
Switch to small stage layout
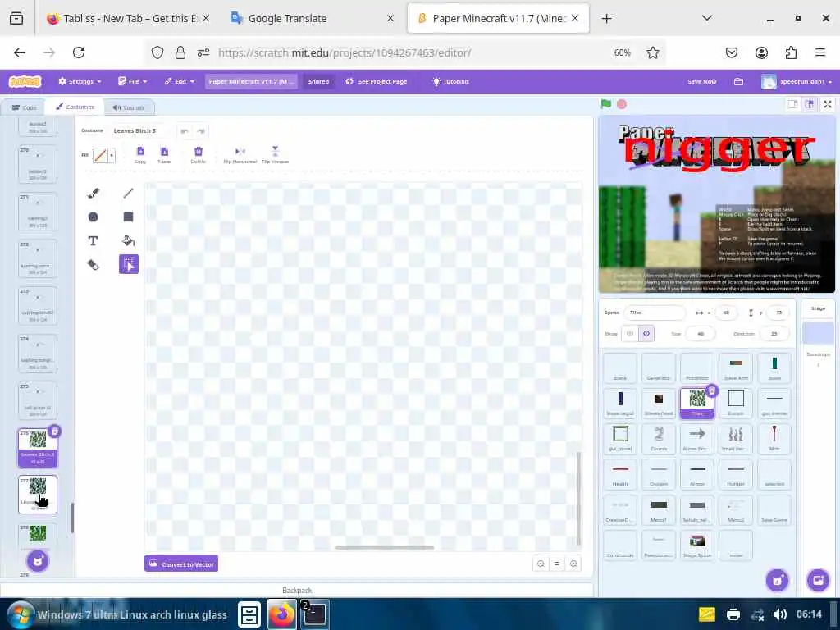coord(792,104)
